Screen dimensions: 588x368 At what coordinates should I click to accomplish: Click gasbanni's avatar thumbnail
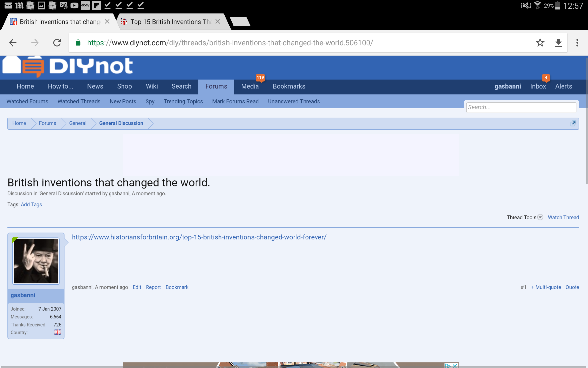coord(36,261)
